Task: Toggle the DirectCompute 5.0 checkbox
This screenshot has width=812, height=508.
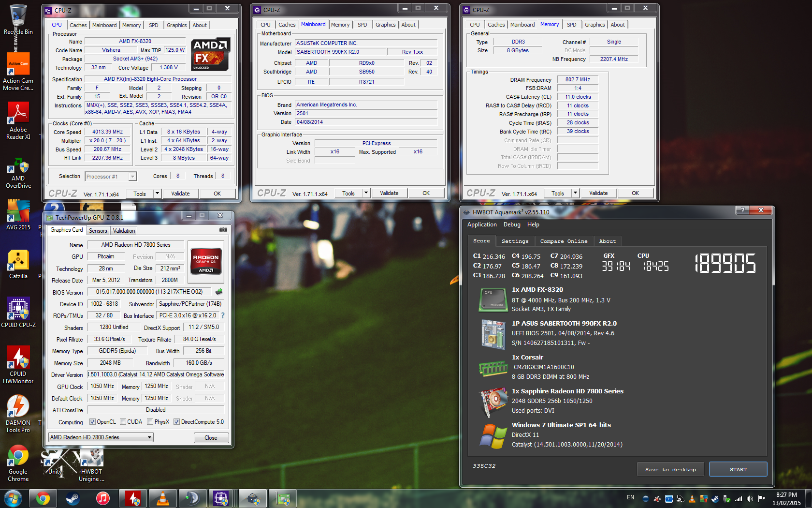Action: click(176, 422)
